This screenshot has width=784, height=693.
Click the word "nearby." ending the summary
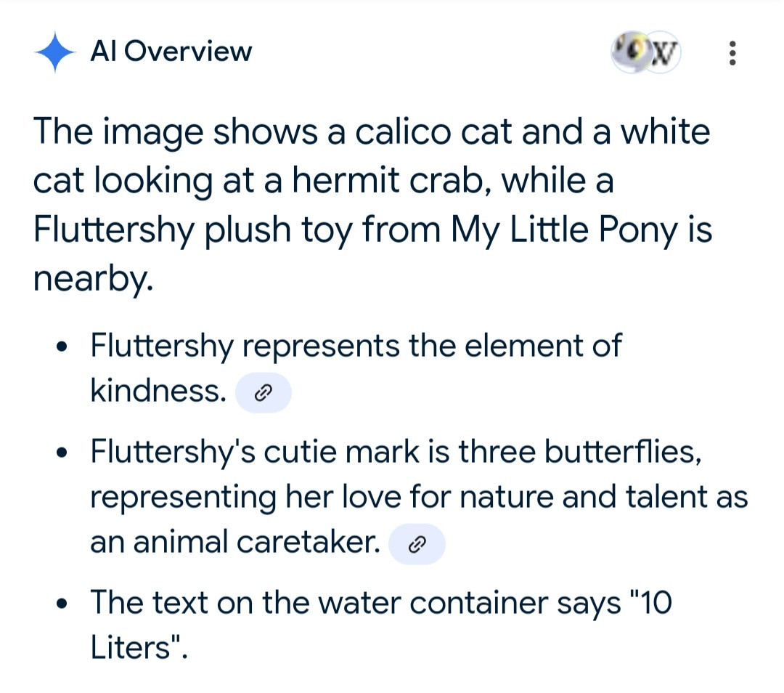[x=93, y=277]
